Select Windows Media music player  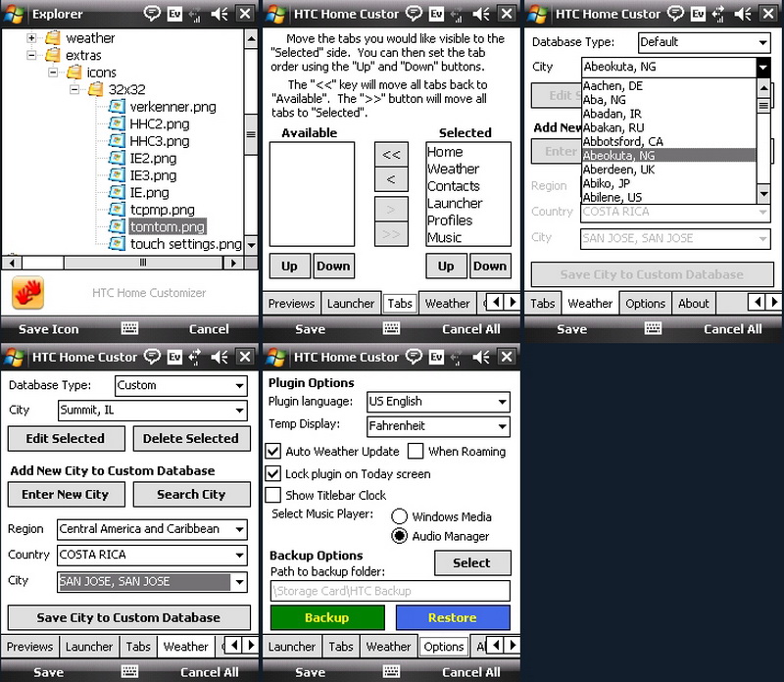click(399, 516)
